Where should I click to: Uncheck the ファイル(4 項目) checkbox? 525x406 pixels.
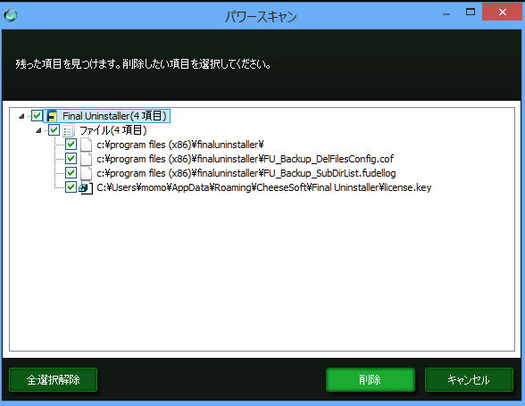54,130
